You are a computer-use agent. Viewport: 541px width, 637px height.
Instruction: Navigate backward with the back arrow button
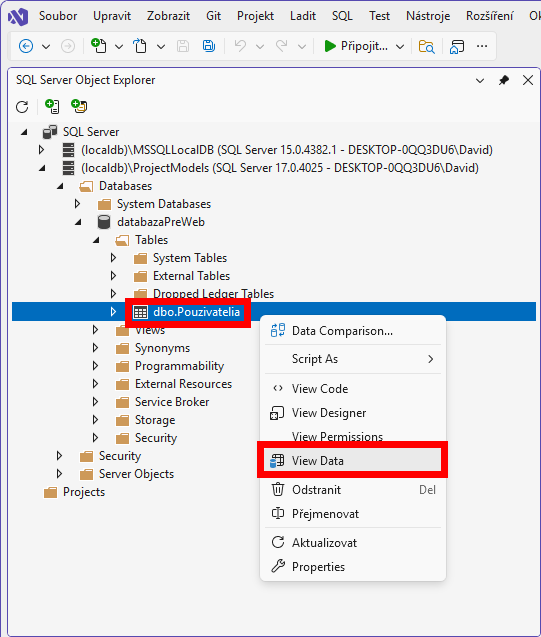(26, 46)
